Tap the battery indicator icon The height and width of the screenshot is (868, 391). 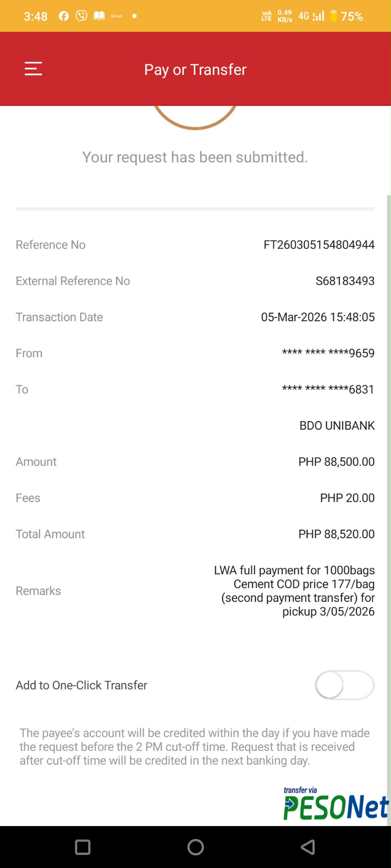334,16
